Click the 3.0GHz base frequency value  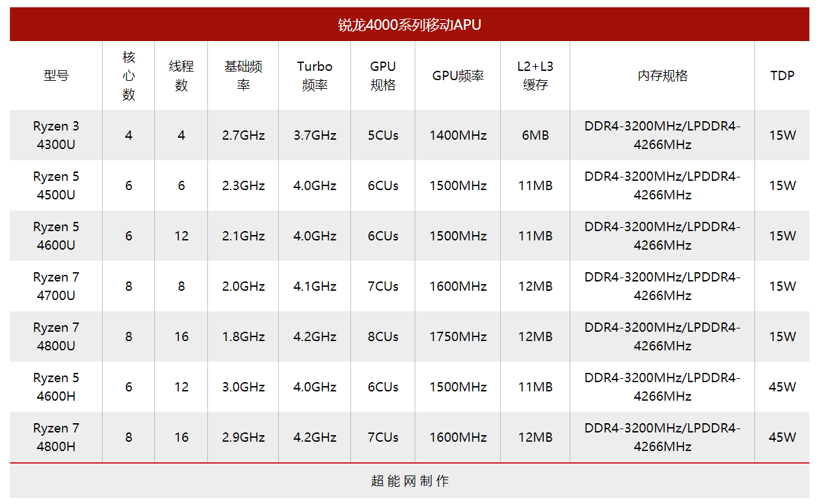click(244, 387)
